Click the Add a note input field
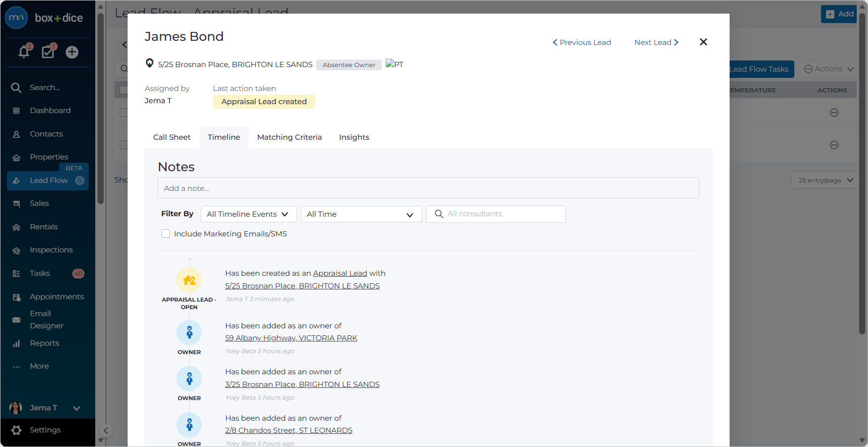 tap(428, 188)
